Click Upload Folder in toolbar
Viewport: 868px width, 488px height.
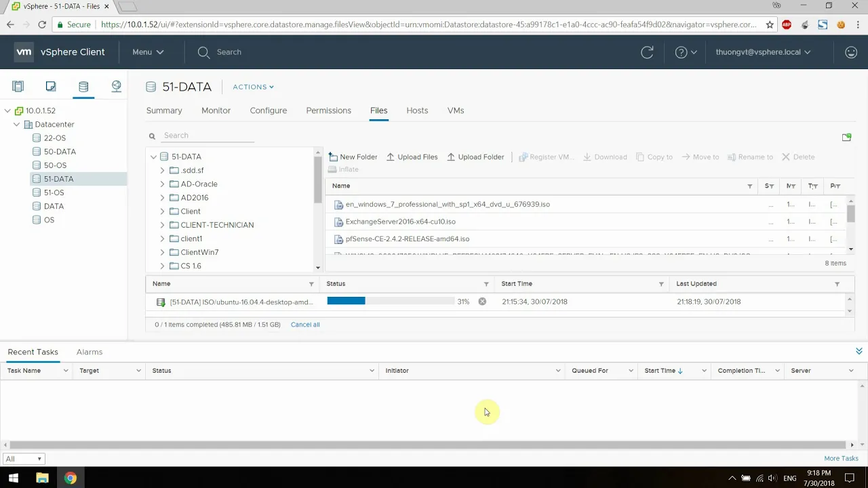click(x=475, y=157)
